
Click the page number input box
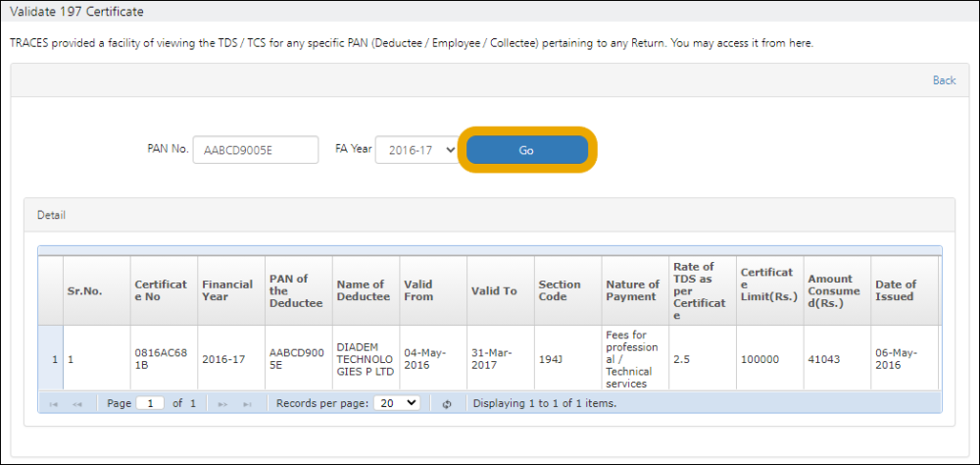coord(150,403)
